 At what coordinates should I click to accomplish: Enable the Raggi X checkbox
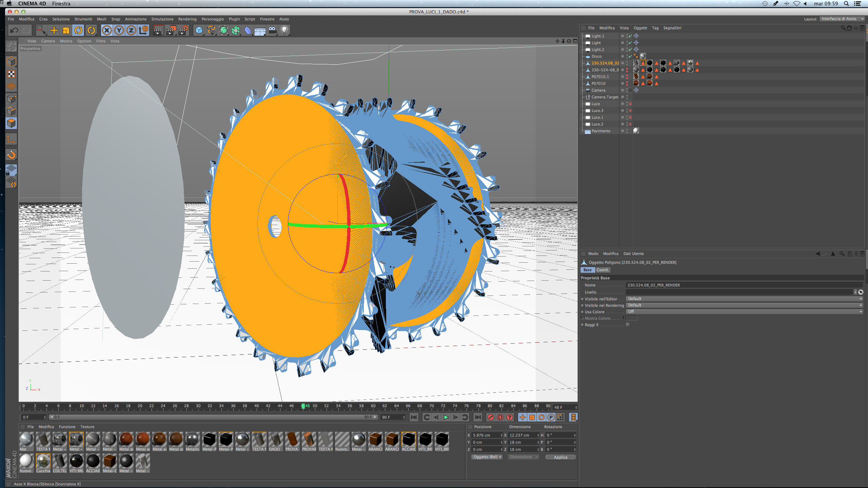coord(628,325)
